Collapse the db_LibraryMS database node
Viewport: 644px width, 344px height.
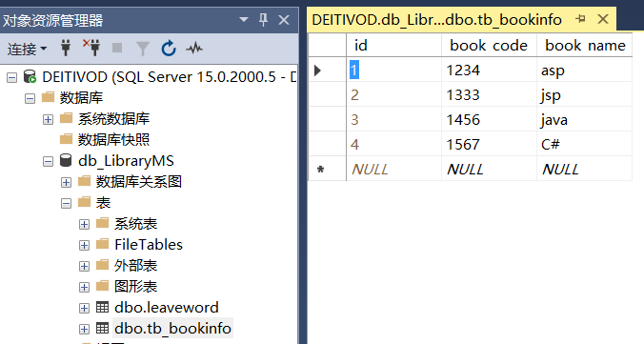[x=48, y=161]
